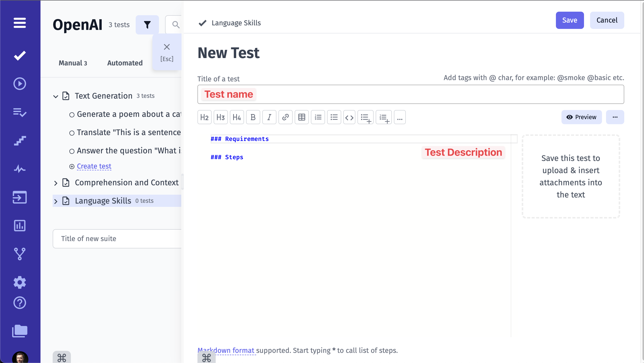This screenshot has width=644, height=363.
Task: Collapse the Text Generation suite
Action: click(x=56, y=96)
